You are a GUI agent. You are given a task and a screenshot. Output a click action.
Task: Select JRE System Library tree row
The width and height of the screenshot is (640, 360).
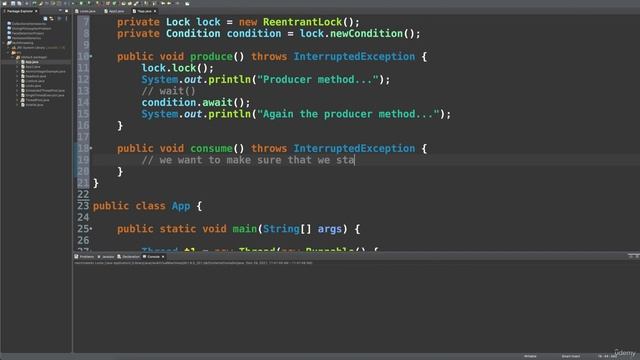point(39,48)
